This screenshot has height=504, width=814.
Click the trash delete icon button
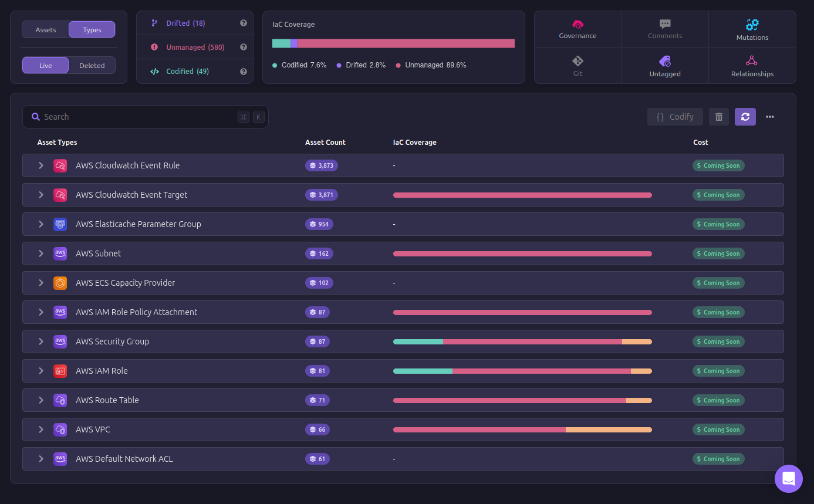tap(719, 117)
